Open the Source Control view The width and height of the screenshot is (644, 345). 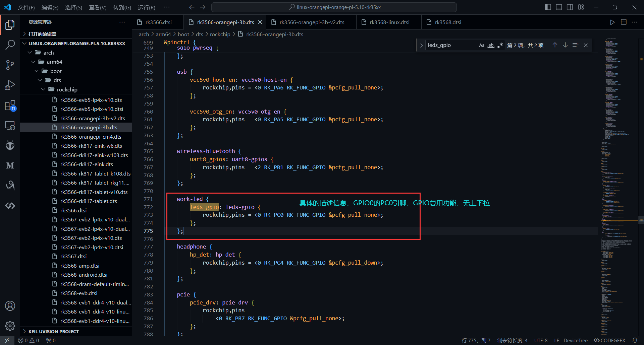(x=10, y=65)
